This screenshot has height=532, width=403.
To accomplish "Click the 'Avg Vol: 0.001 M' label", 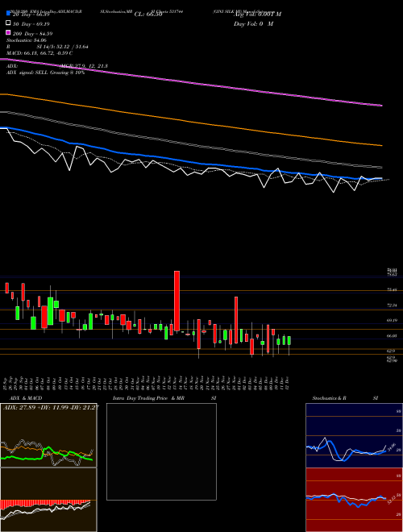I will [257, 15].
